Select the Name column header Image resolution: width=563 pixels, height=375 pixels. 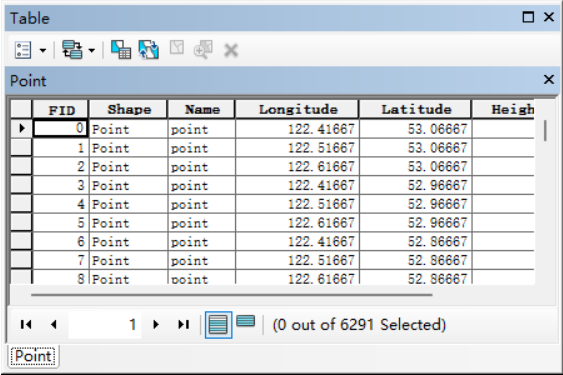[x=201, y=110]
